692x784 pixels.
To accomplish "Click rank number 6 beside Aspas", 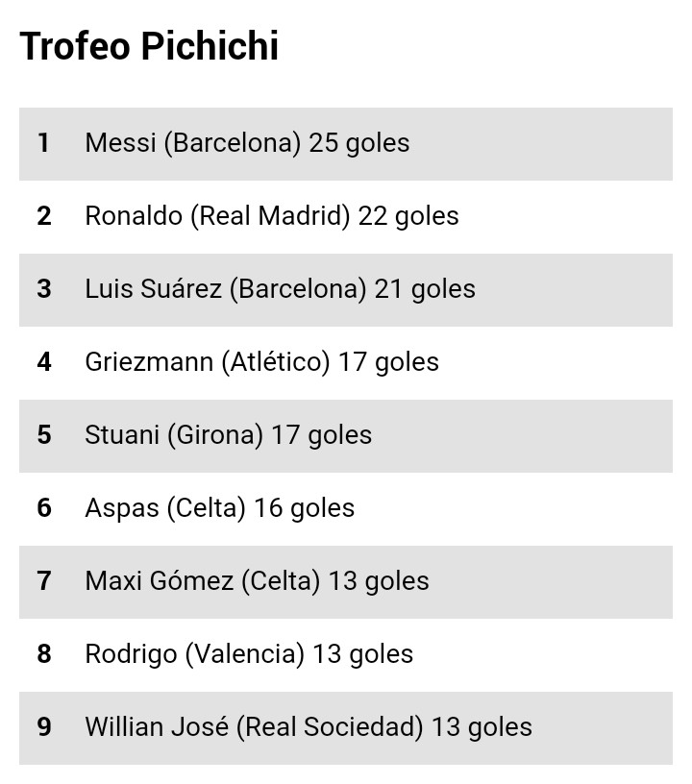I will pyautogui.click(x=44, y=508).
